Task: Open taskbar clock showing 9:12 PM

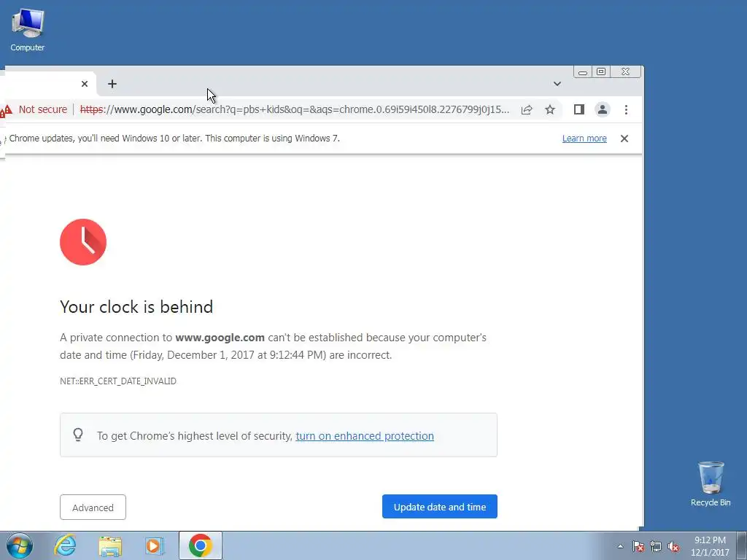Action: pyautogui.click(x=710, y=546)
